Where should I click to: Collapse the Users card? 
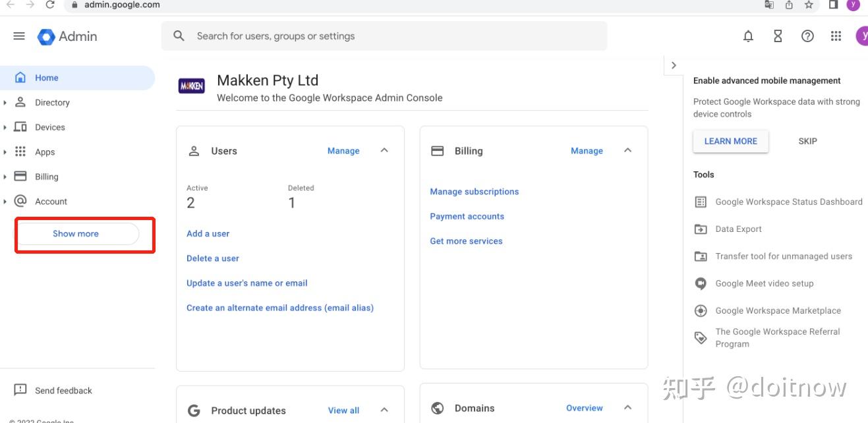point(384,151)
